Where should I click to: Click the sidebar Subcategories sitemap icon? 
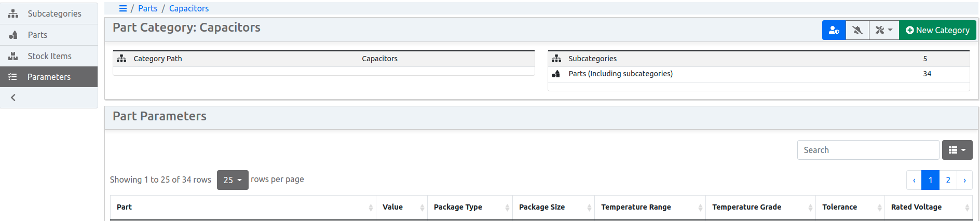coord(13,13)
